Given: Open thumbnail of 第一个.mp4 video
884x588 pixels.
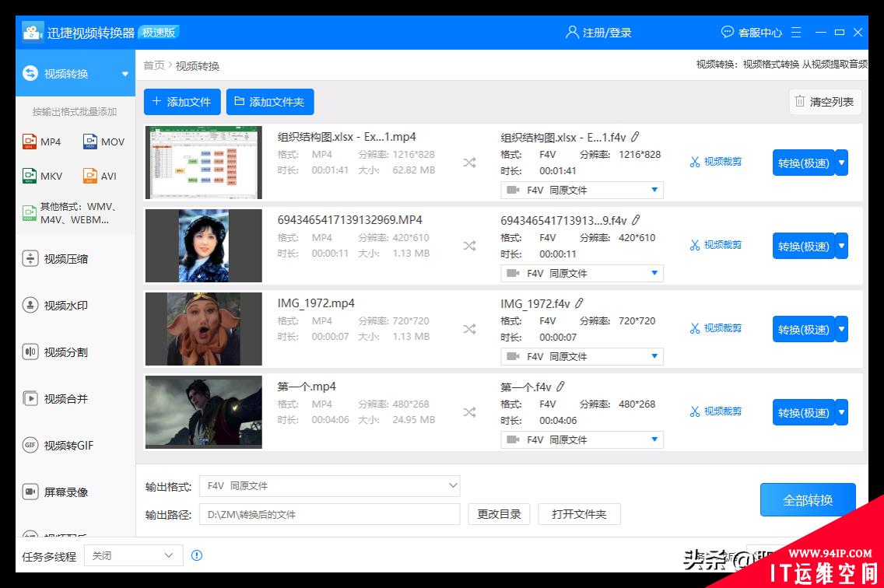Looking at the screenshot, I should point(204,412).
